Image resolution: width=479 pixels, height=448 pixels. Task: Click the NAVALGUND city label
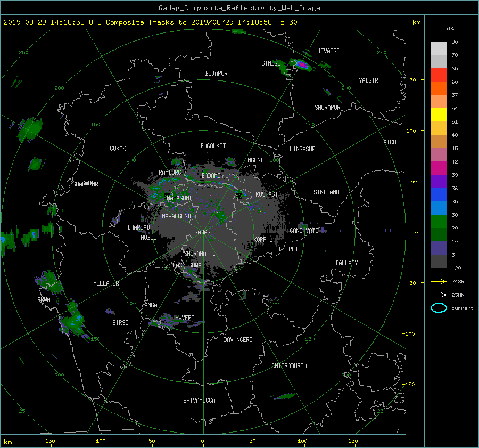(176, 216)
